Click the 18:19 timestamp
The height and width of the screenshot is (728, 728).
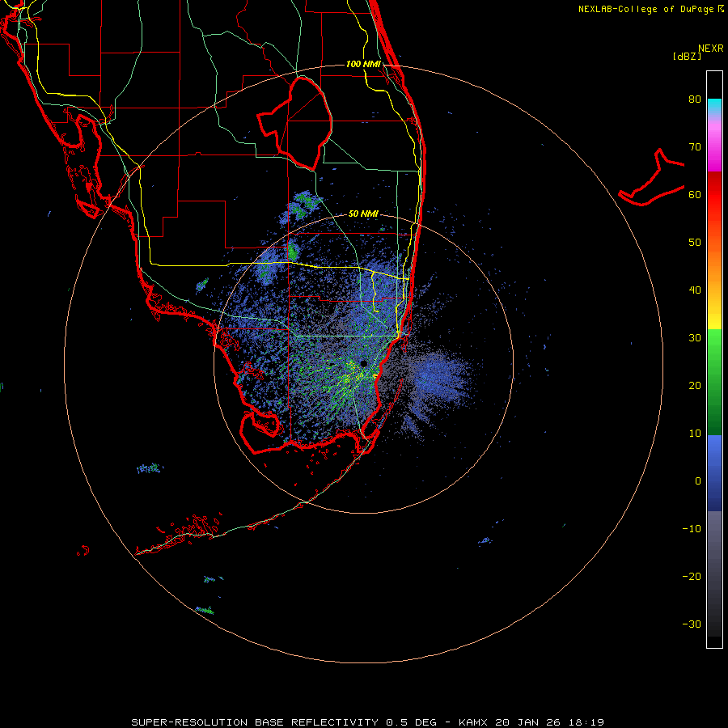click(x=585, y=722)
